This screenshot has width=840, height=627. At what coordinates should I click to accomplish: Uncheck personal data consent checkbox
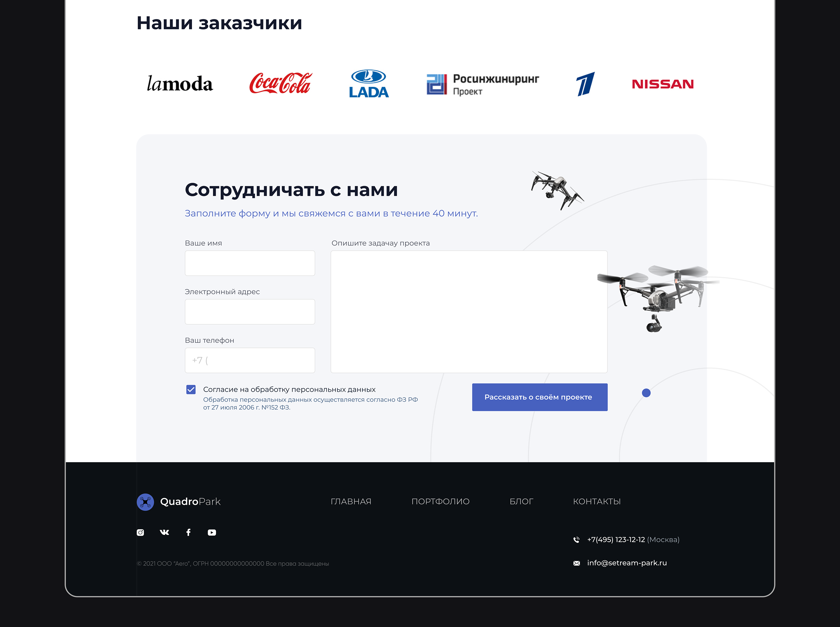[191, 389]
